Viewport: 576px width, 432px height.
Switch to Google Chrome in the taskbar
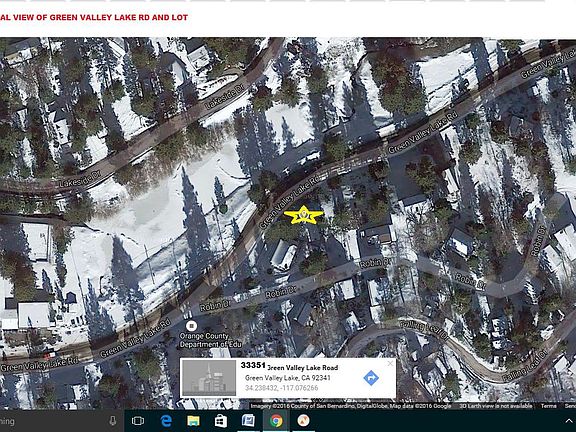pos(276,421)
